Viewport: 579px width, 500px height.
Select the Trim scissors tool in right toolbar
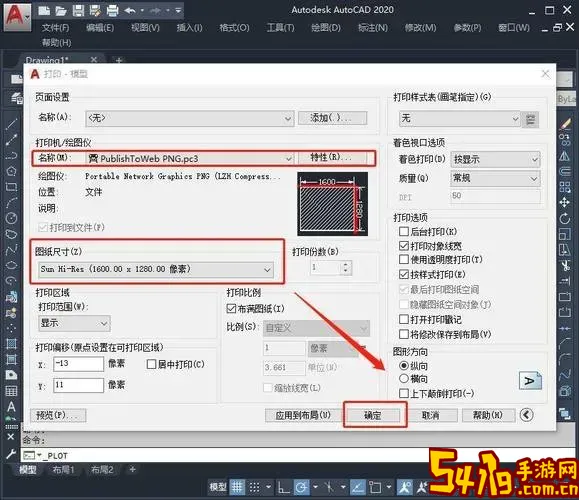click(564, 266)
